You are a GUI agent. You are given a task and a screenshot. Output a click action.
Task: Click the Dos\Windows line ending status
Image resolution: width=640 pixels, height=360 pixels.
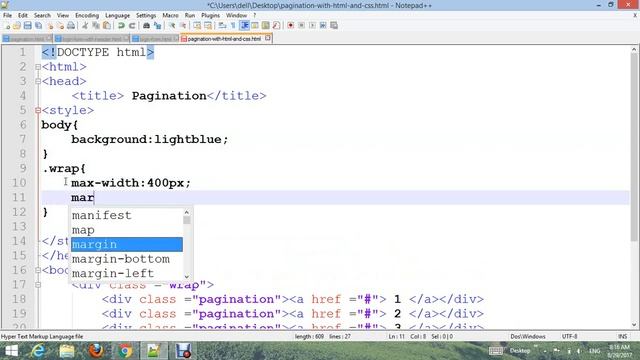click(528, 336)
